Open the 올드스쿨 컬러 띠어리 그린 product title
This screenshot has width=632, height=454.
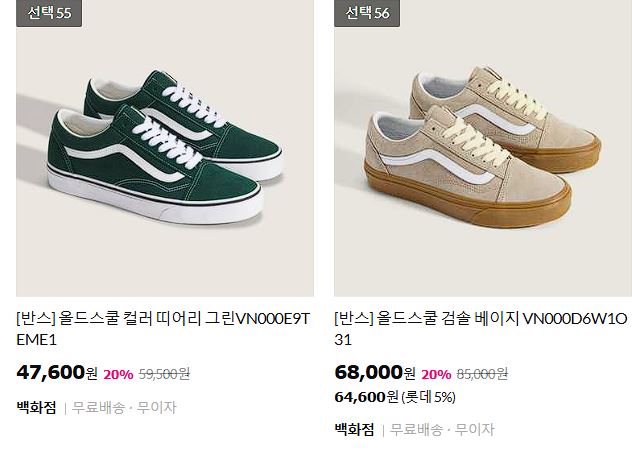coord(163,329)
